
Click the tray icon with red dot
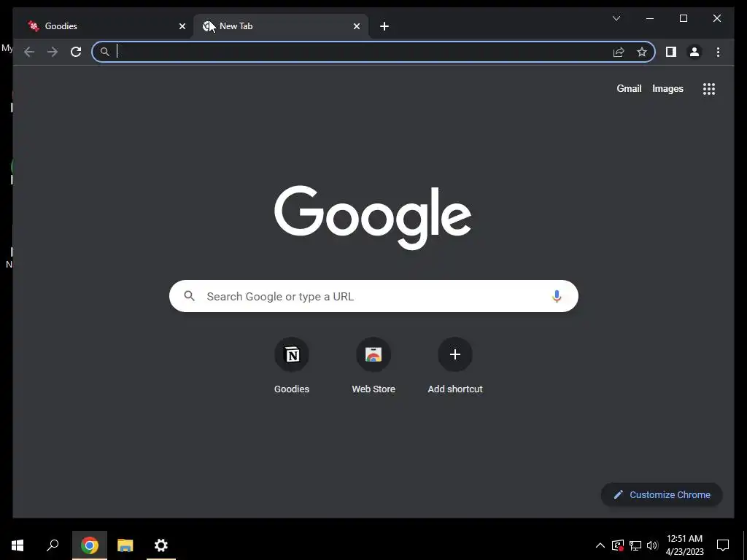(618, 545)
